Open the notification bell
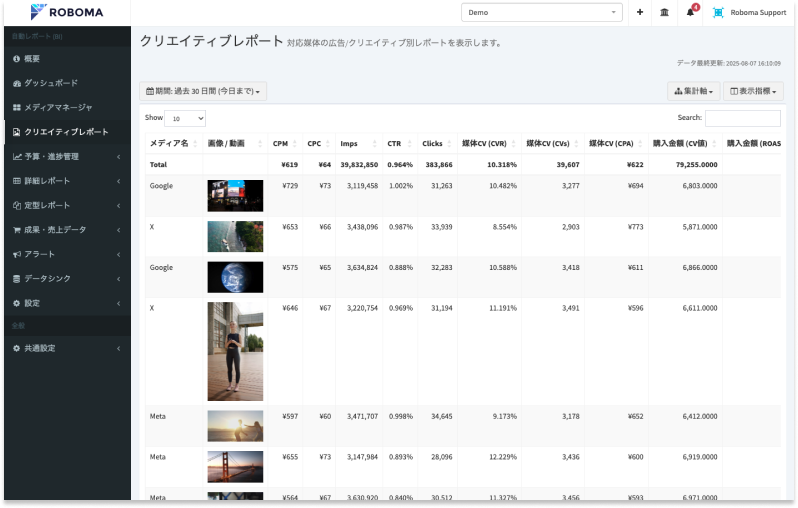Screen dimensions: 798x508 coord(691,12)
